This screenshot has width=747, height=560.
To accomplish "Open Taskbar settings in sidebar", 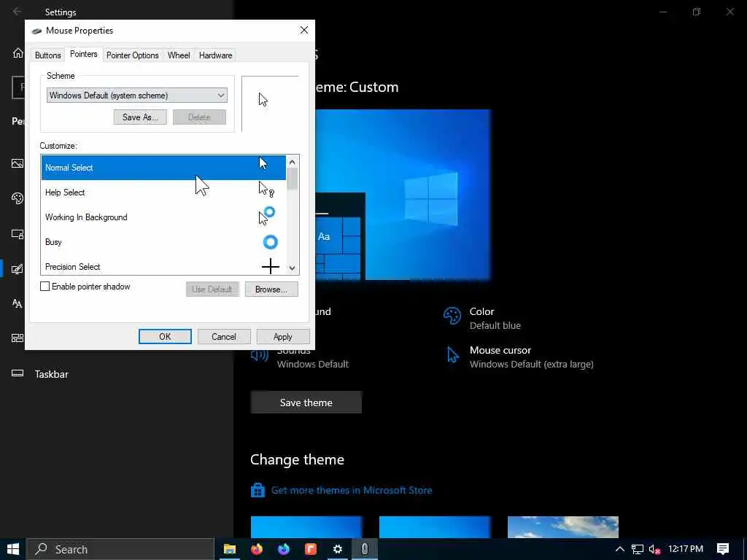I will [x=40, y=374].
